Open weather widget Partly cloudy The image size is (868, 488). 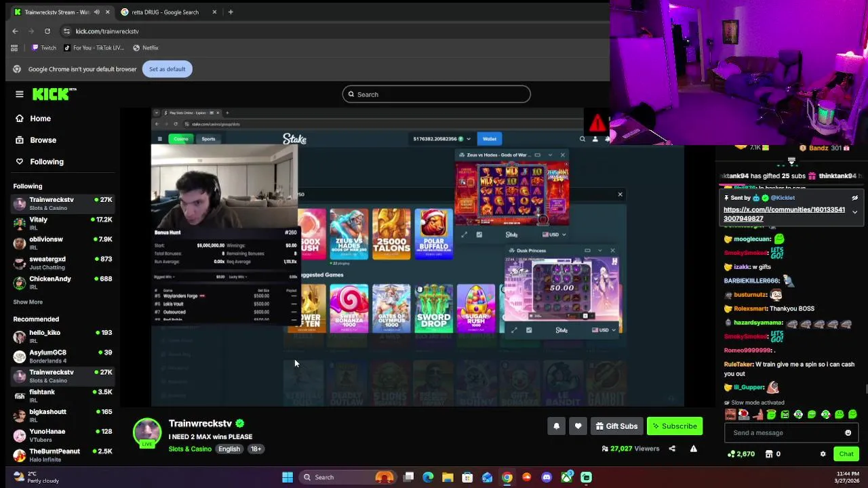pos(37,478)
